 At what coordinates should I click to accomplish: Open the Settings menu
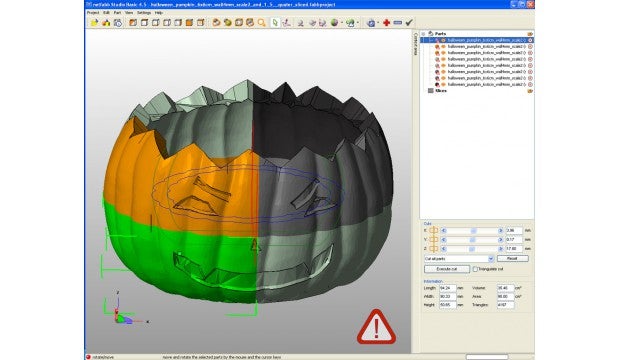pos(144,13)
